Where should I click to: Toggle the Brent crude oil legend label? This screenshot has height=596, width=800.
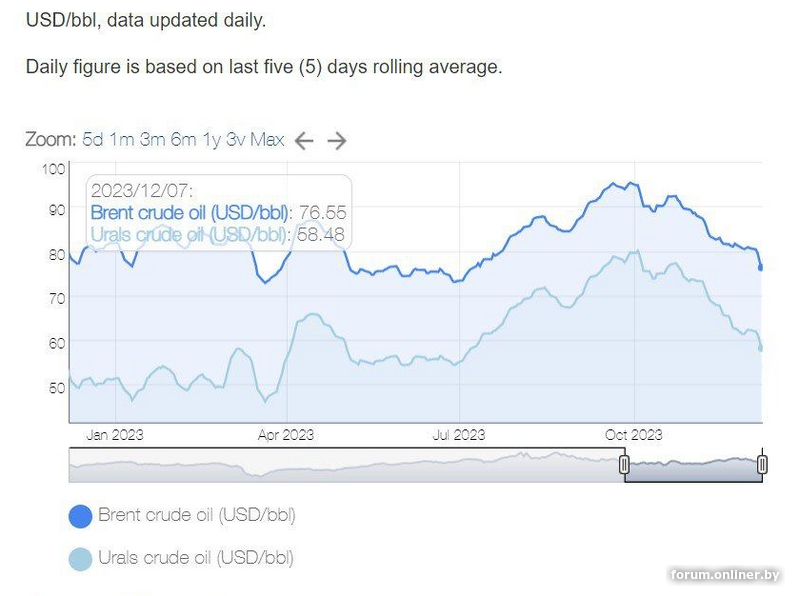click(197, 516)
